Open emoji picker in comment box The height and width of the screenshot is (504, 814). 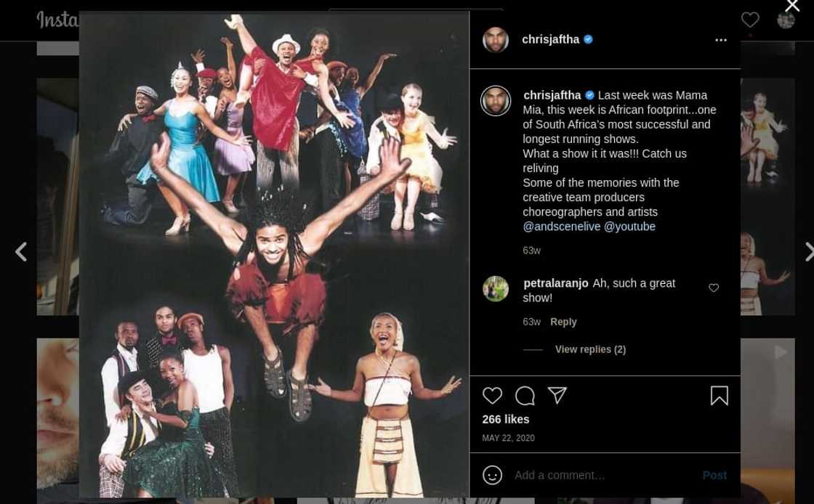(x=492, y=475)
